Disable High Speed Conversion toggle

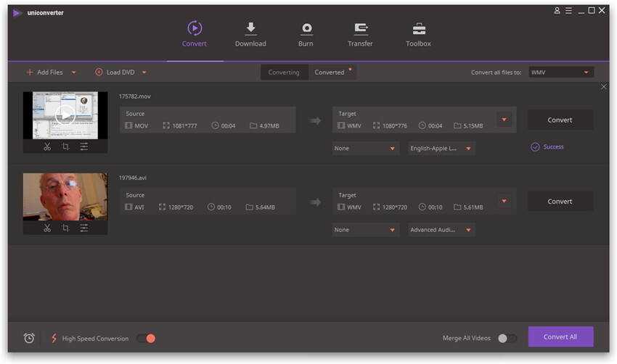point(146,338)
